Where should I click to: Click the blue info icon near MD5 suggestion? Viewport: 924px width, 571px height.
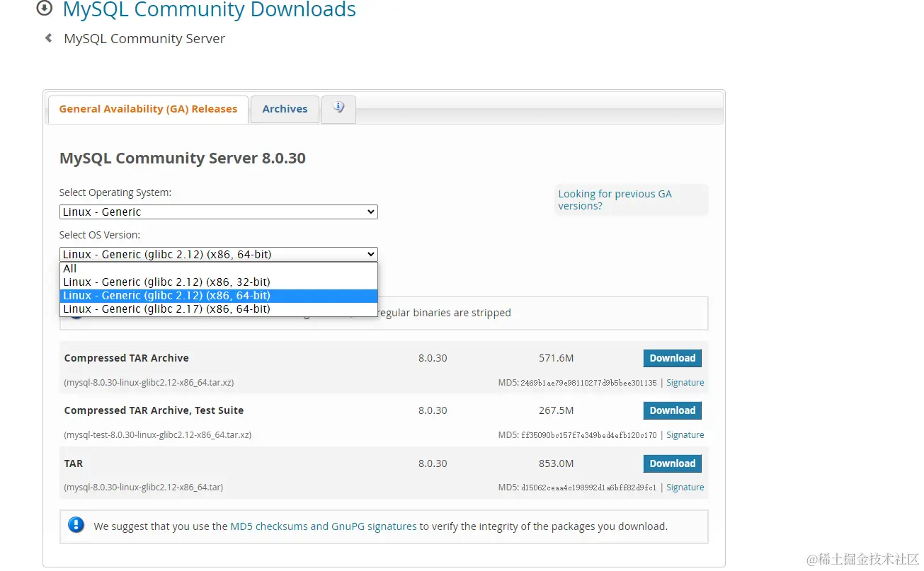76,525
